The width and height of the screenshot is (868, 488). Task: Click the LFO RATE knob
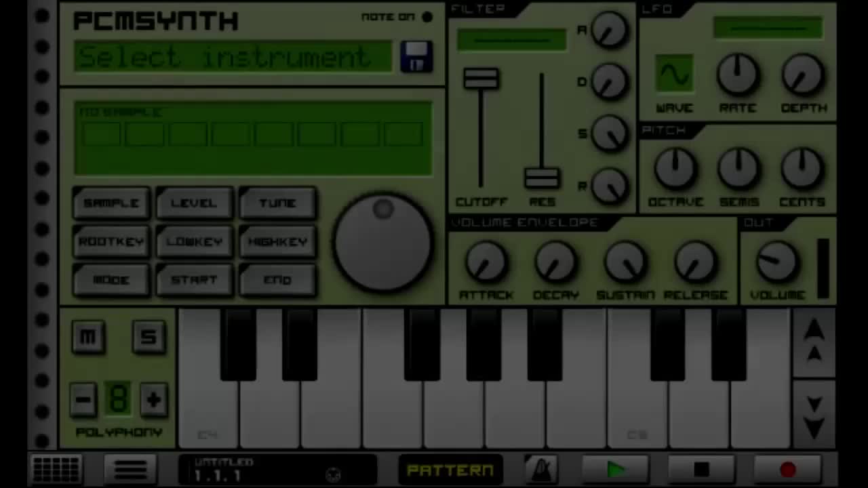pos(738,74)
